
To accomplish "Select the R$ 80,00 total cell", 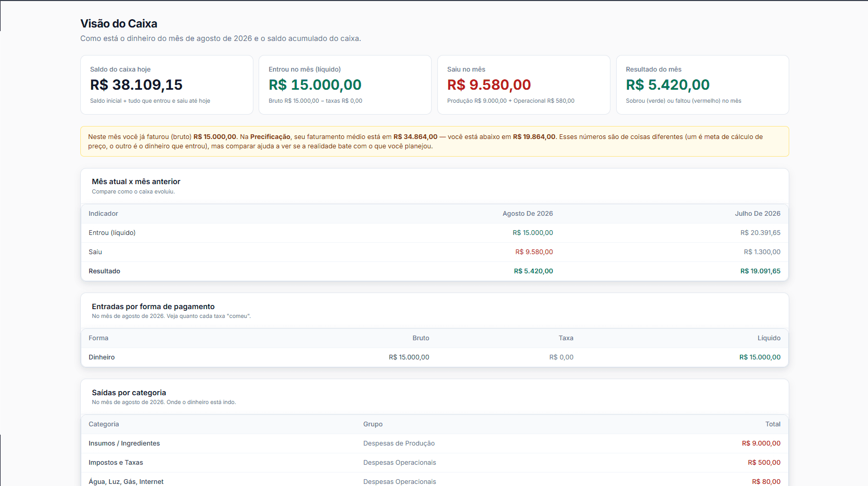I will pyautogui.click(x=766, y=482).
